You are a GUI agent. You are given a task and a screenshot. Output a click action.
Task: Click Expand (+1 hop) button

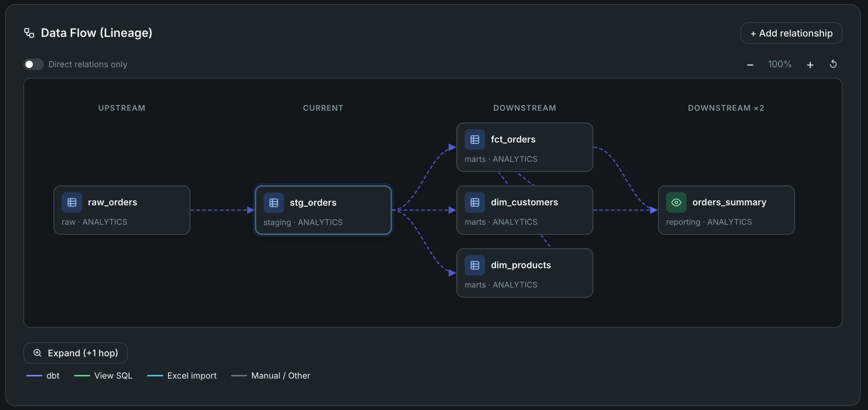[x=76, y=353]
